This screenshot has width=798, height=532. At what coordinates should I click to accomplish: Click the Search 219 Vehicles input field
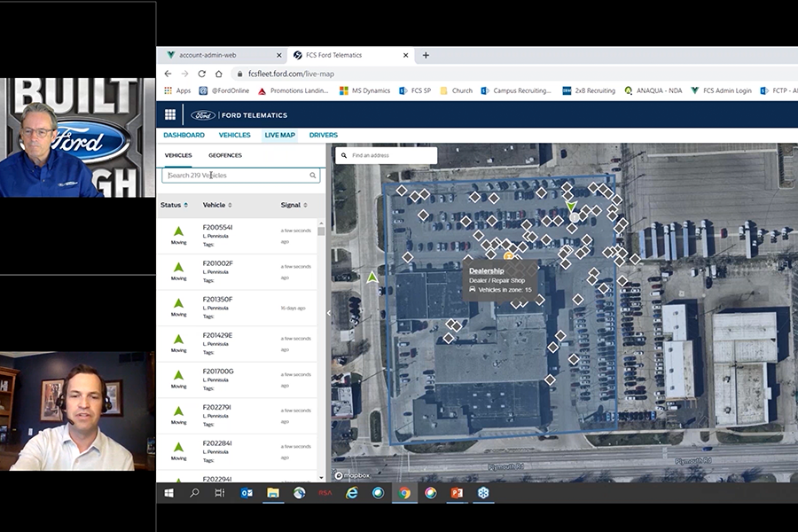(240, 176)
